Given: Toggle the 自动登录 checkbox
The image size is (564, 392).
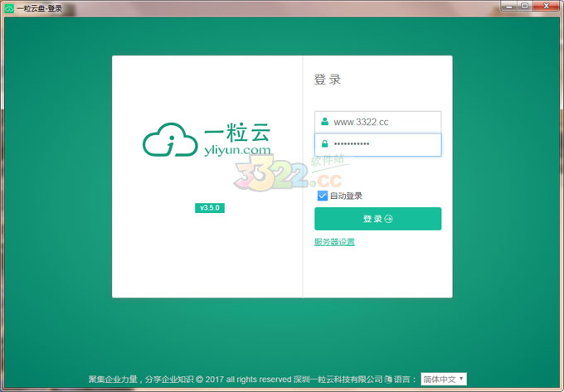Looking at the screenshot, I should click(x=322, y=196).
